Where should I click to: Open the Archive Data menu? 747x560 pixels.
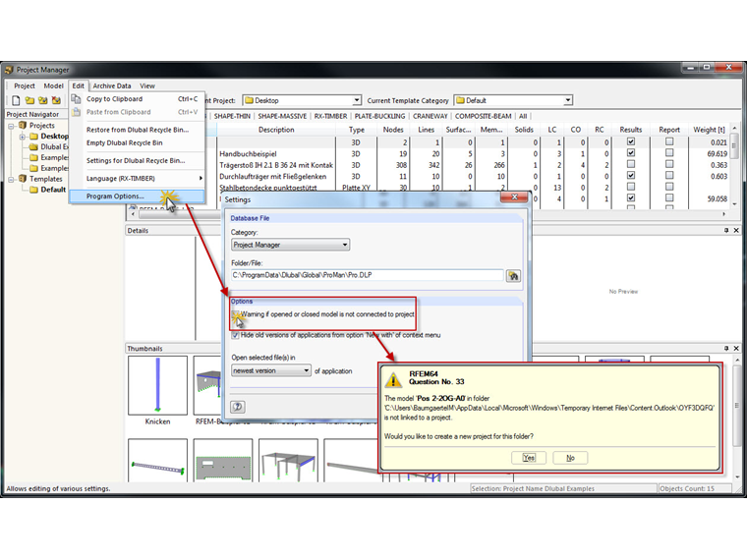112,85
